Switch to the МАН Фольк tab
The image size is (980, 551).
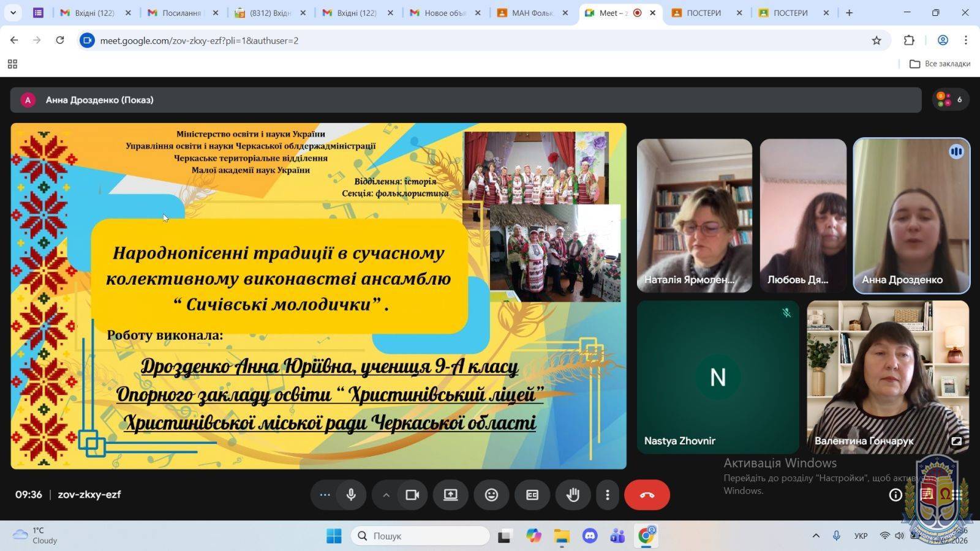(532, 13)
